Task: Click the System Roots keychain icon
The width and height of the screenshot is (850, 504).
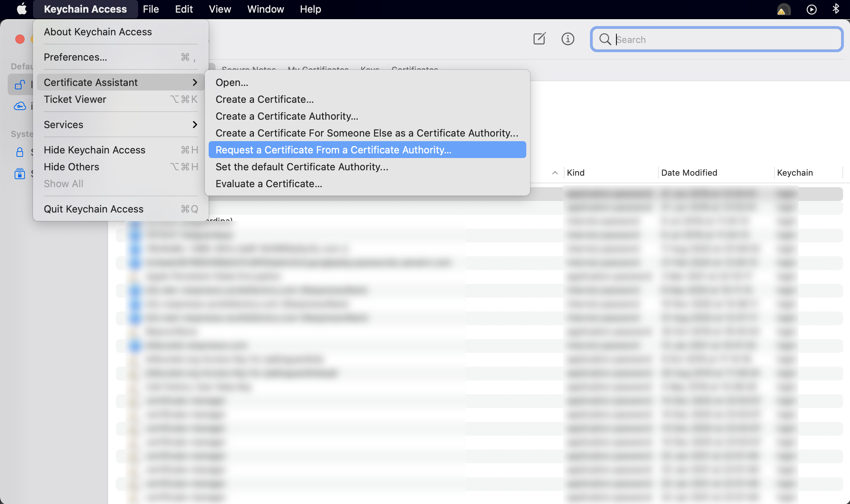Action: [20, 174]
